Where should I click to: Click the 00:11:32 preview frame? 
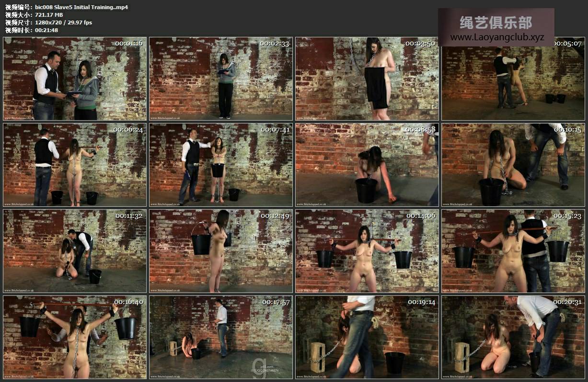pyautogui.click(x=75, y=251)
